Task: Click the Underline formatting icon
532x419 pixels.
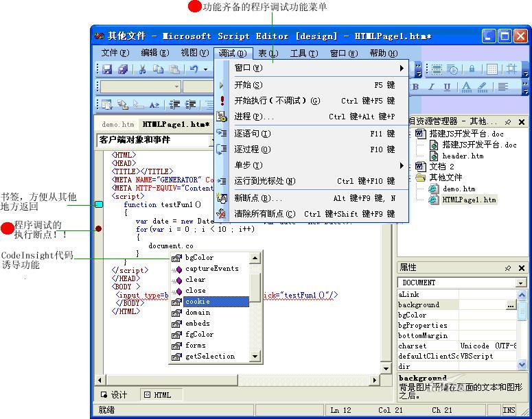Action: click(x=448, y=87)
